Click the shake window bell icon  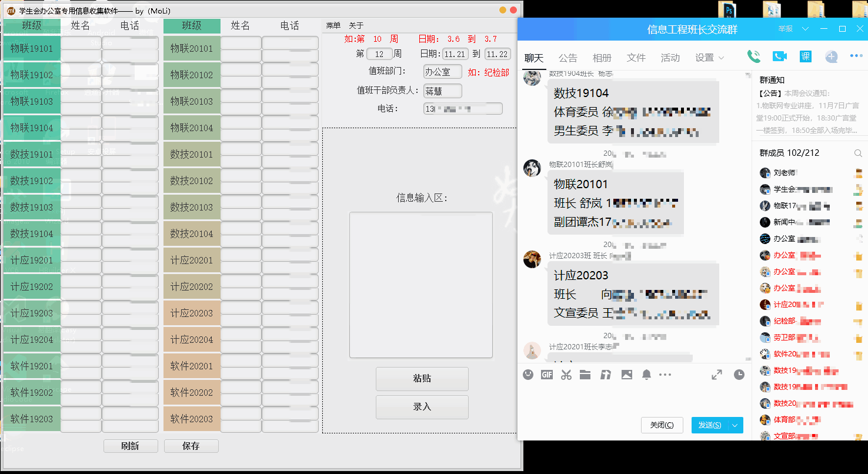tap(646, 375)
